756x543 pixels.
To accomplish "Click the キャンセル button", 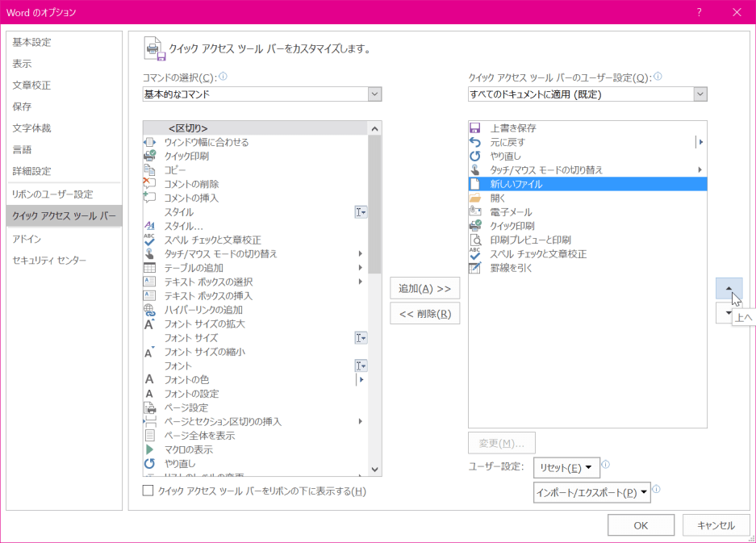I will 716,525.
